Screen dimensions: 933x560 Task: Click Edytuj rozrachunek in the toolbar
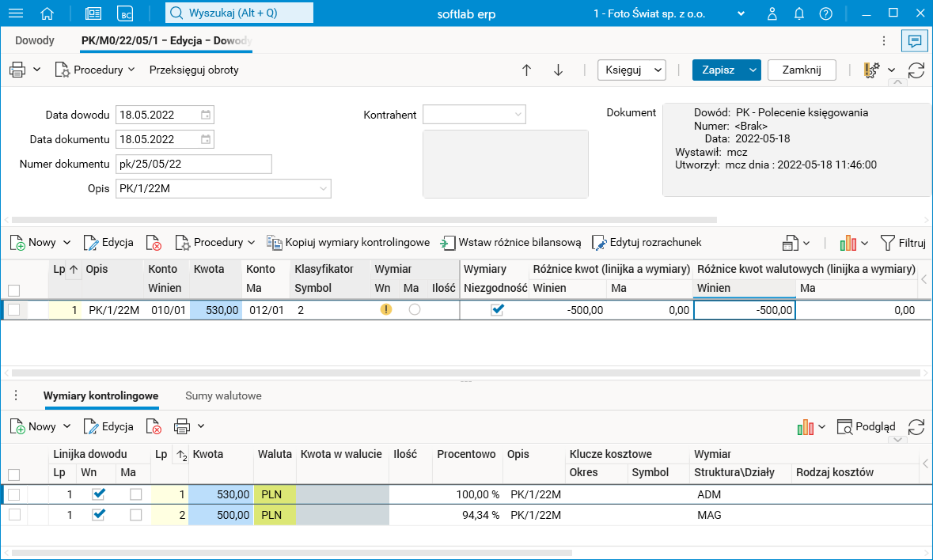647,242
